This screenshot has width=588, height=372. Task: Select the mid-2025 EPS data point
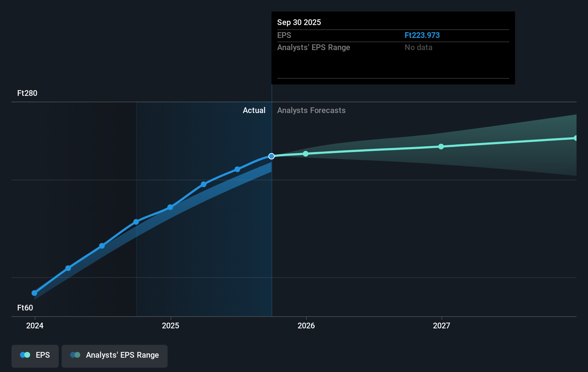203,184
